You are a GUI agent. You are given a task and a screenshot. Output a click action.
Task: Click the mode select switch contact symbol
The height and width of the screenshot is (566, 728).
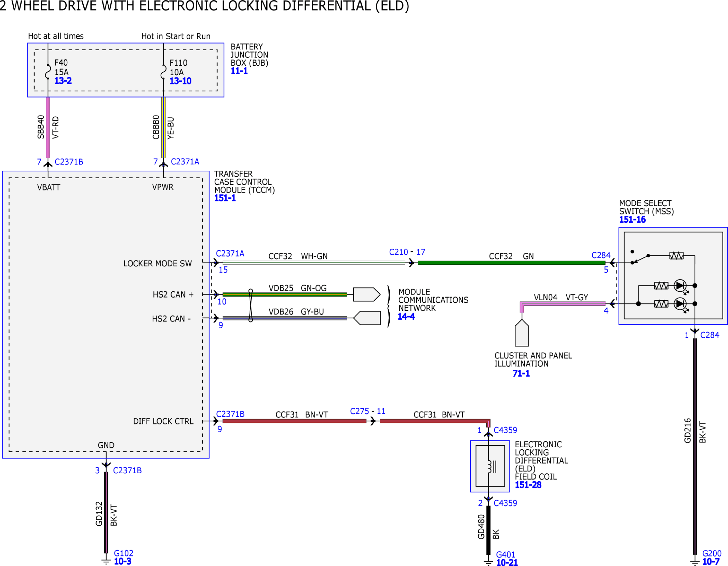[640, 258]
